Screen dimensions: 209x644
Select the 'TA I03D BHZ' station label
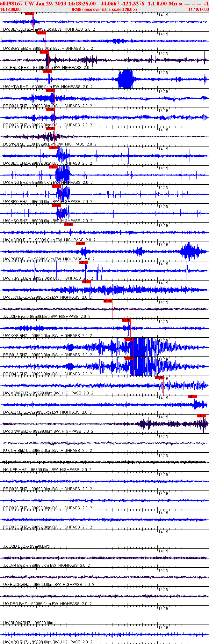pyautogui.click(x=14, y=317)
